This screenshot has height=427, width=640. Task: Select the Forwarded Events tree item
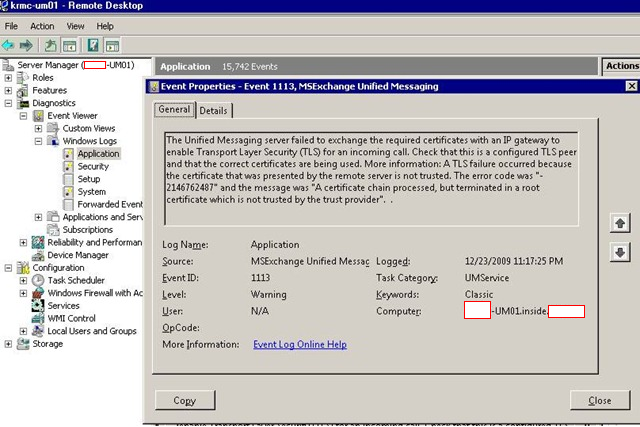110,205
